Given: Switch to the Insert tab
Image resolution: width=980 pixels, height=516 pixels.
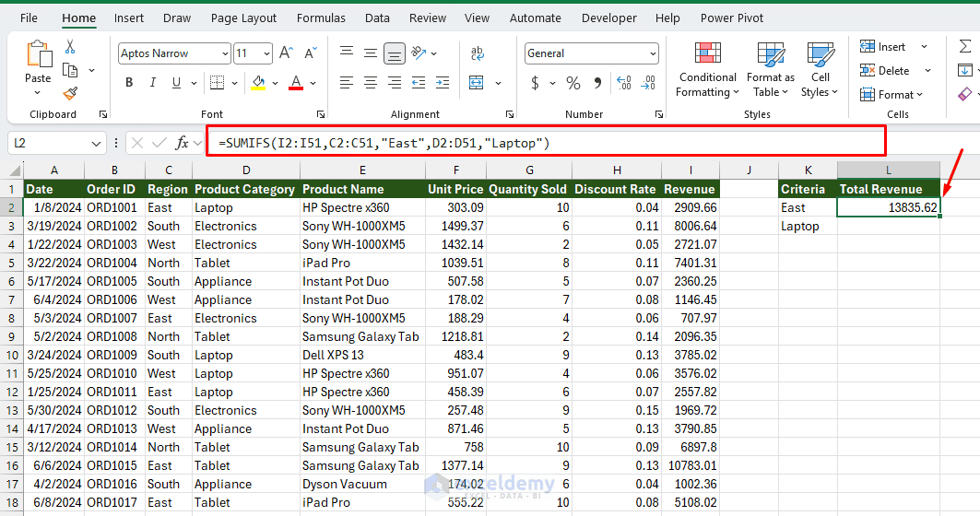Looking at the screenshot, I should point(129,18).
